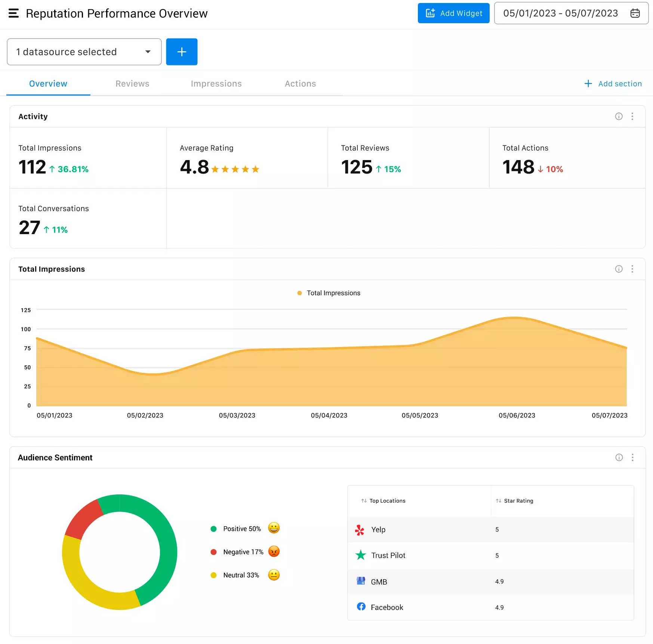Sort table by Star Rating column
This screenshot has width=653, height=644.
[x=515, y=501]
